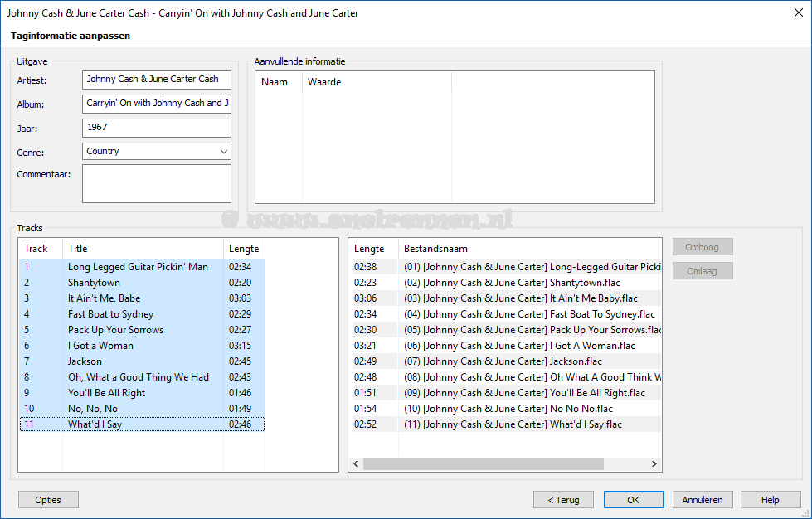Click track length 02:46 cell
The image size is (812, 519).
click(x=241, y=424)
